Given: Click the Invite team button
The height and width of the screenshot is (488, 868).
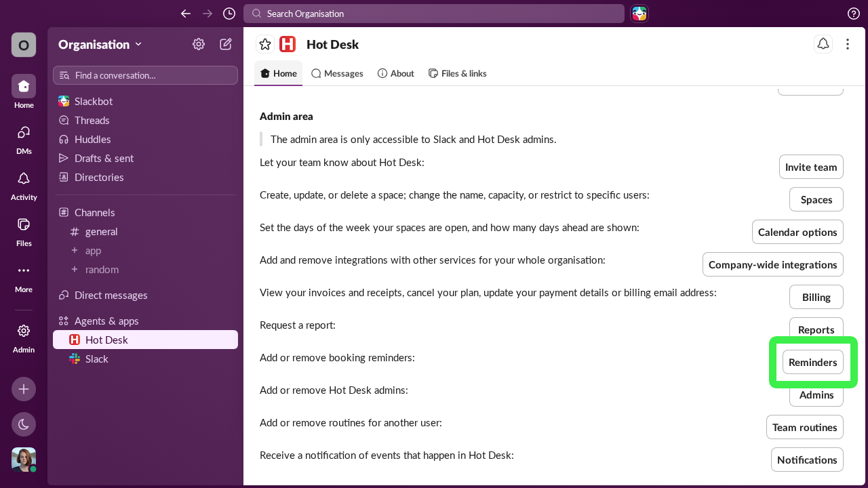Looking at the screenshot, I should click(811, 167).
